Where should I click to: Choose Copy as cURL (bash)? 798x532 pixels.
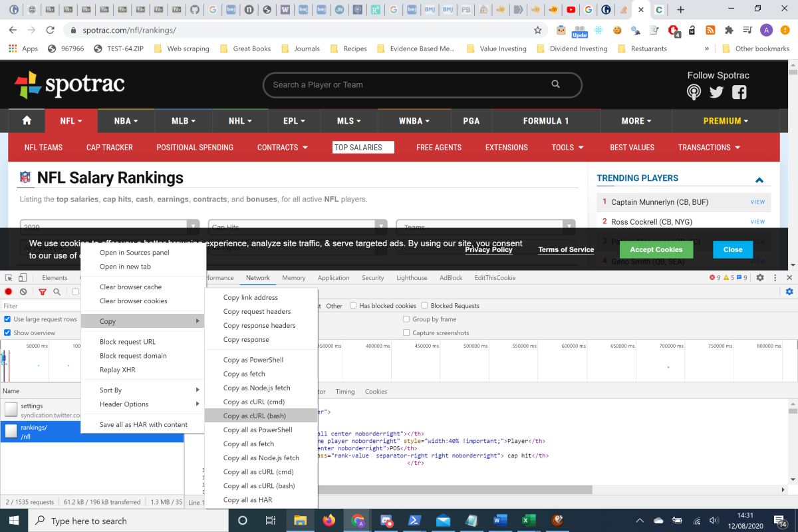click(x=261, y=416)
